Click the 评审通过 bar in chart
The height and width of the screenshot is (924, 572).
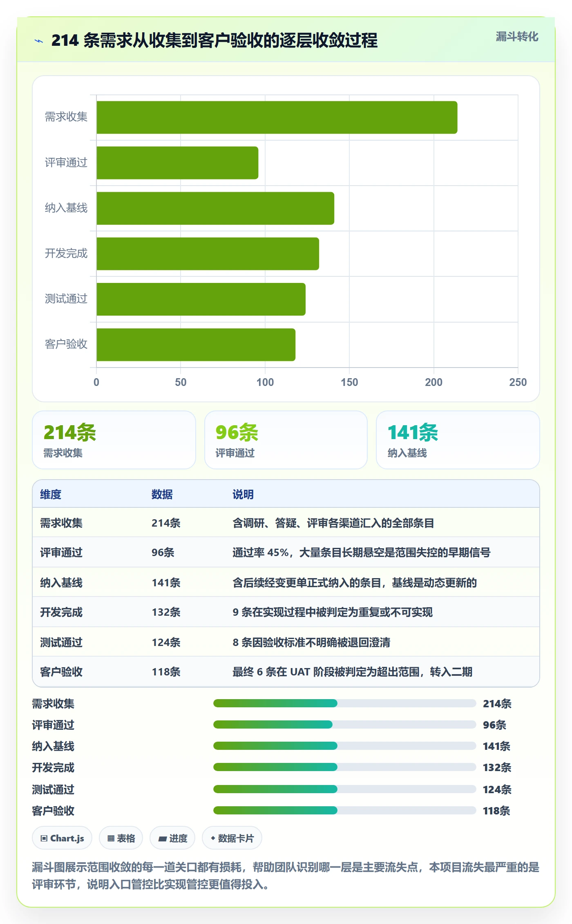tap(177, 163)
